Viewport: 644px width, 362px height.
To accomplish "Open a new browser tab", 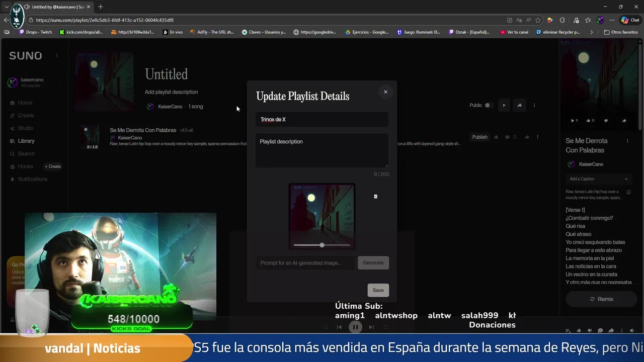I will (101, 7).
